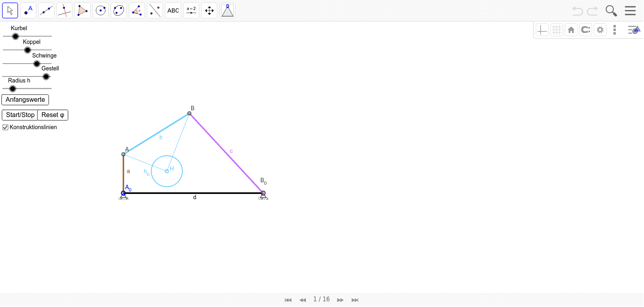Open the point capturing options
Viewport: 644px width, 307px height.
(x=586, y=30)
